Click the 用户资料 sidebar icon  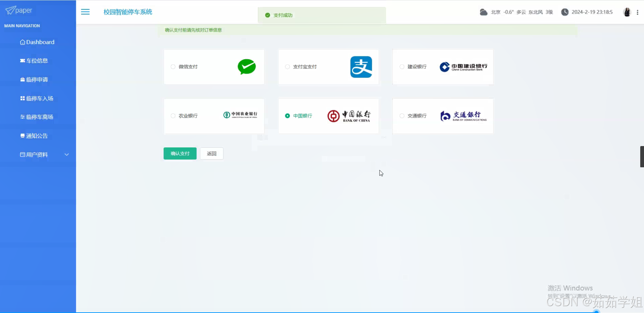23,154
